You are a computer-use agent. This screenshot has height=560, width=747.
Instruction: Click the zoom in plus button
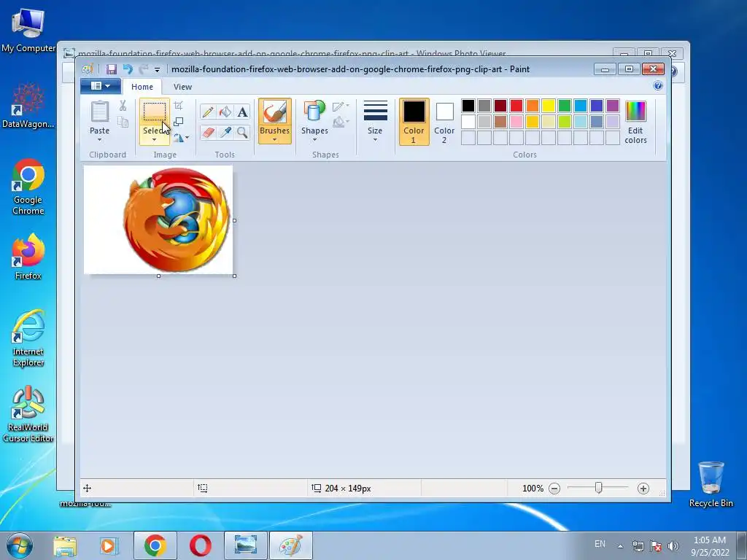[x=643, y=488]
